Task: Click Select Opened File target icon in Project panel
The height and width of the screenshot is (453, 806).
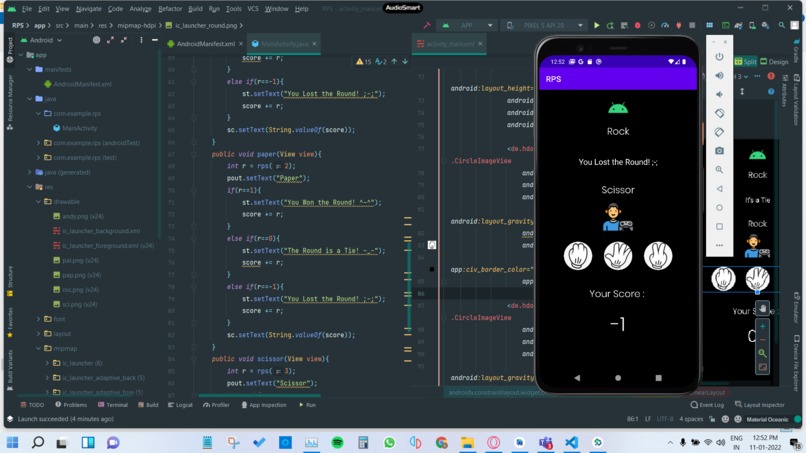Action: click(x=96, y=40)
